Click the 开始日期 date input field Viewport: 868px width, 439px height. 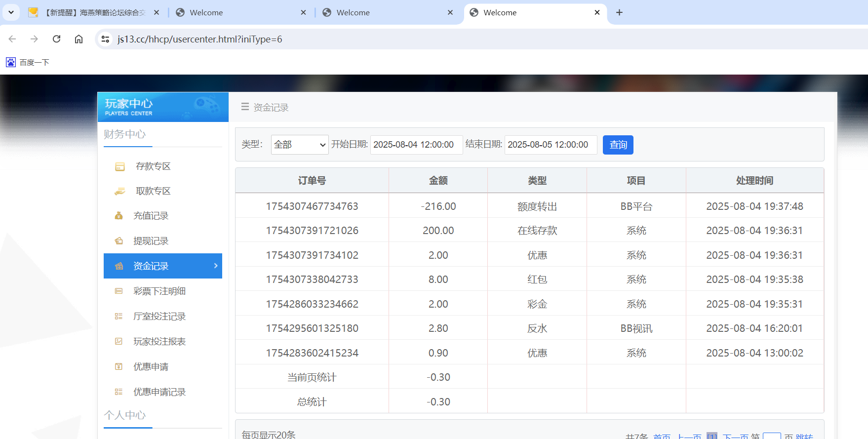(x=416, y=145)
